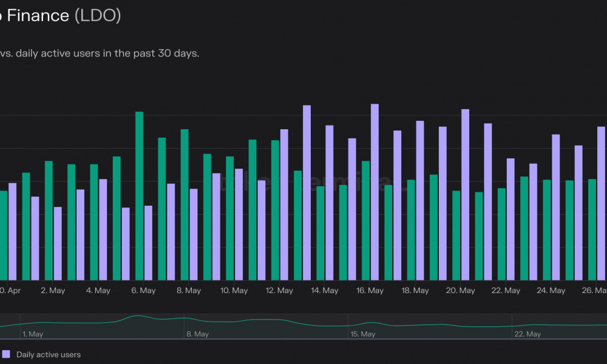The width and height of the screenshot is (607, 364).
Task: Click the purple bar for 10. May
Action: [239, 224]
